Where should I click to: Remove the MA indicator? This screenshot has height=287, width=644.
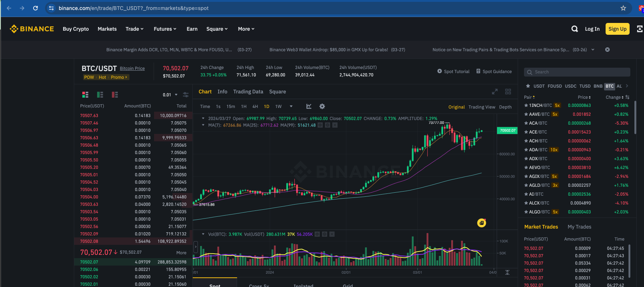pos(335,125)
